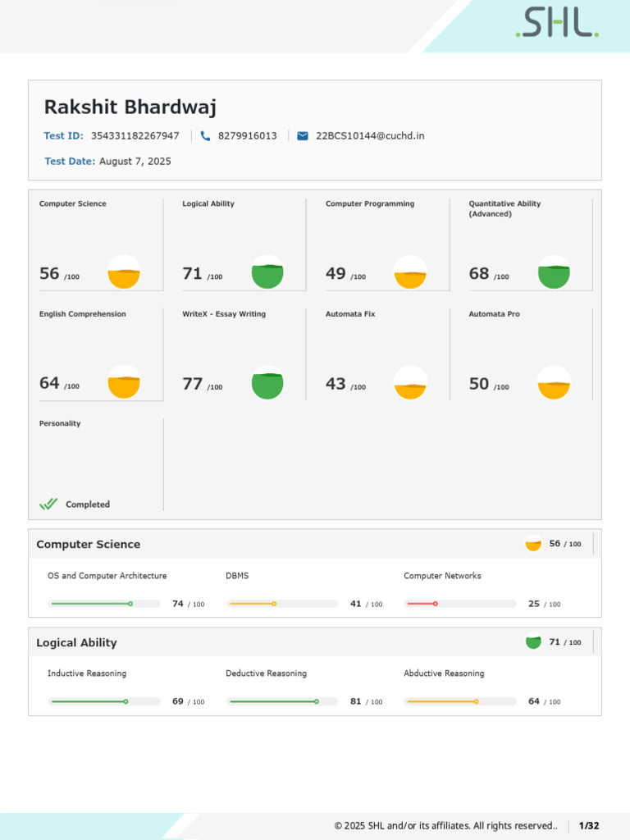Click the red Computer Networks progress bar
630x840 pixels.
(460, 604)
